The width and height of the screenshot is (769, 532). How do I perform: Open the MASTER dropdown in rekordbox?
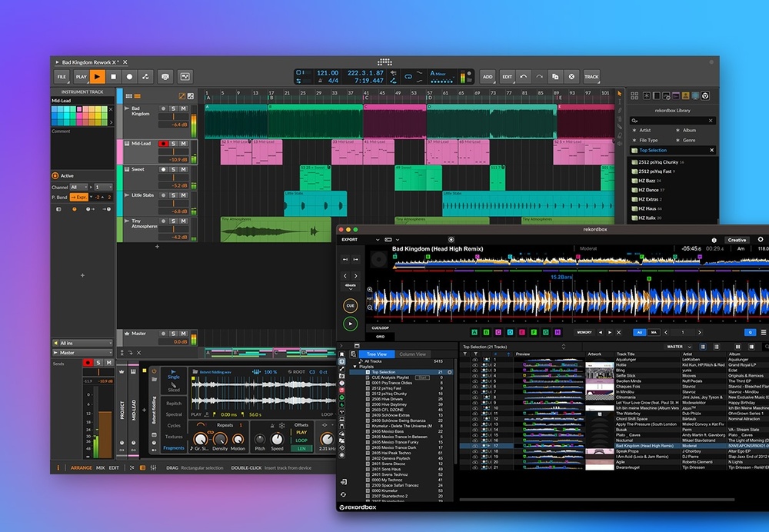[679, 347]
